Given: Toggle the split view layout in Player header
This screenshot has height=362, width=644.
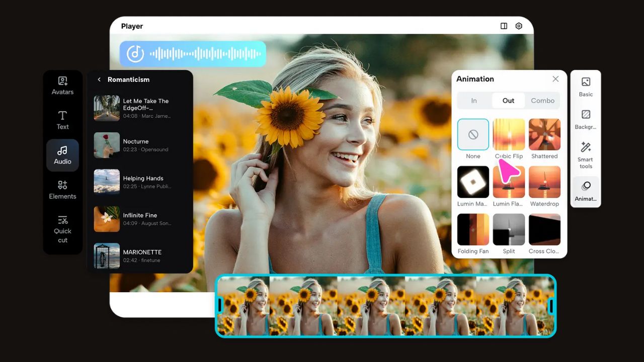Looking at the screenshot, I should pyautogui.click(x=504, y=26).
